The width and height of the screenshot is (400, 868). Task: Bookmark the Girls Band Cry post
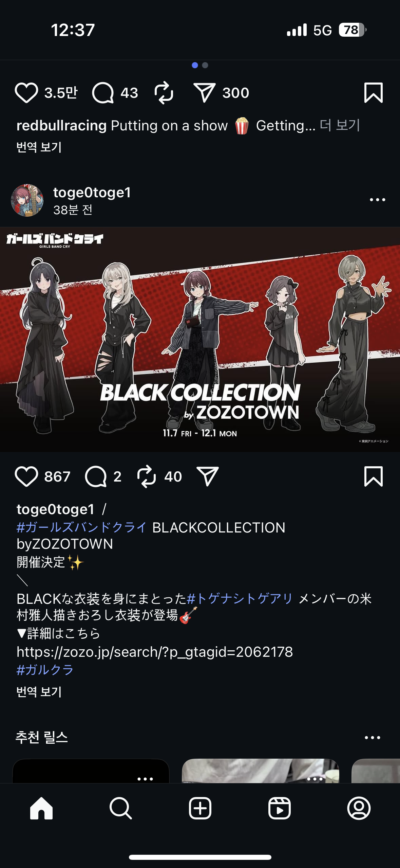click(373, 476)
